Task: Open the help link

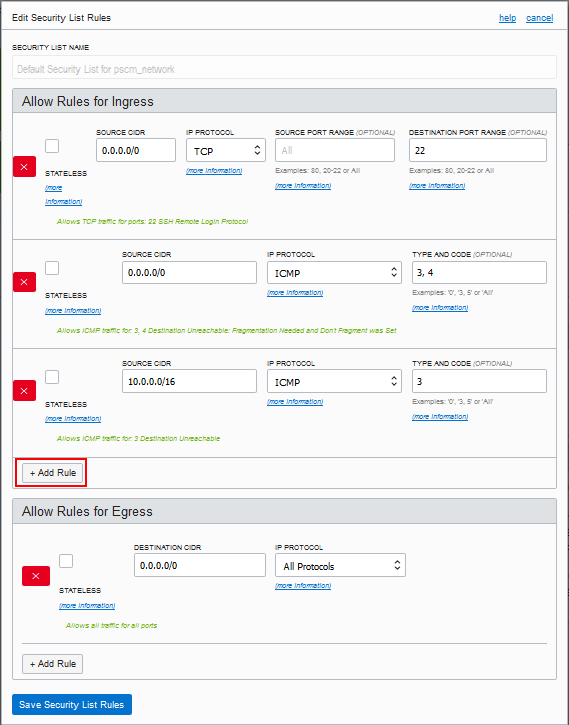Action: point(507,18)
